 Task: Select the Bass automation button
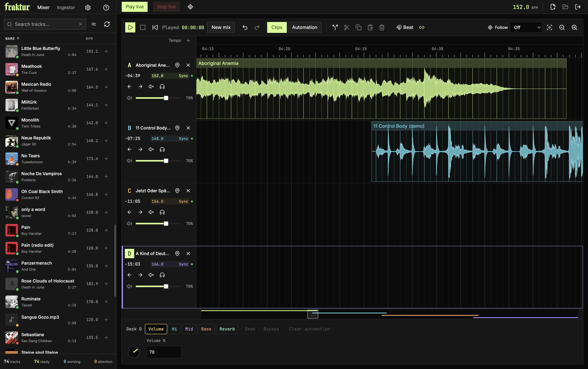coord(206,329)
